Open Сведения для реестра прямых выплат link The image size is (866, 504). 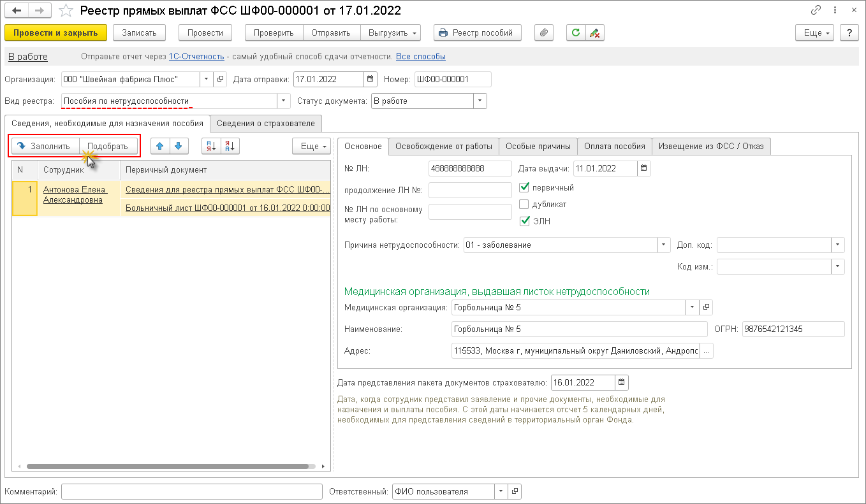(228, 189)
